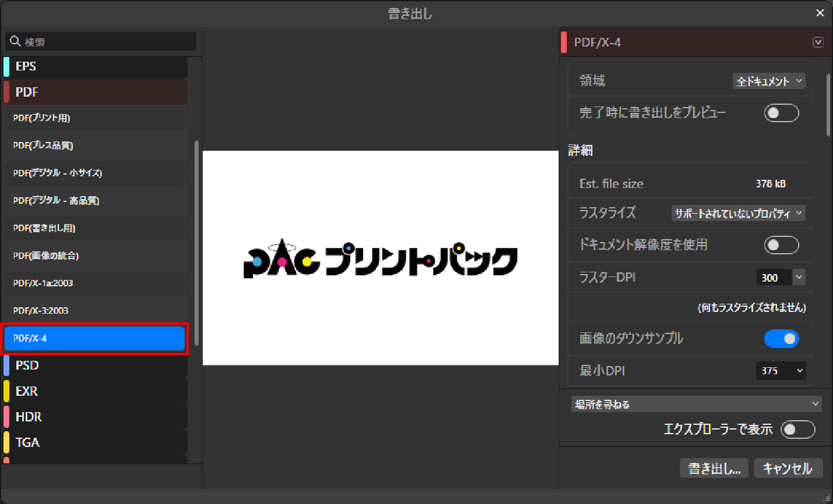Viewport: 833px width, 504px height.
Task: Choose the HDR format entry
Action: [96, 417]
